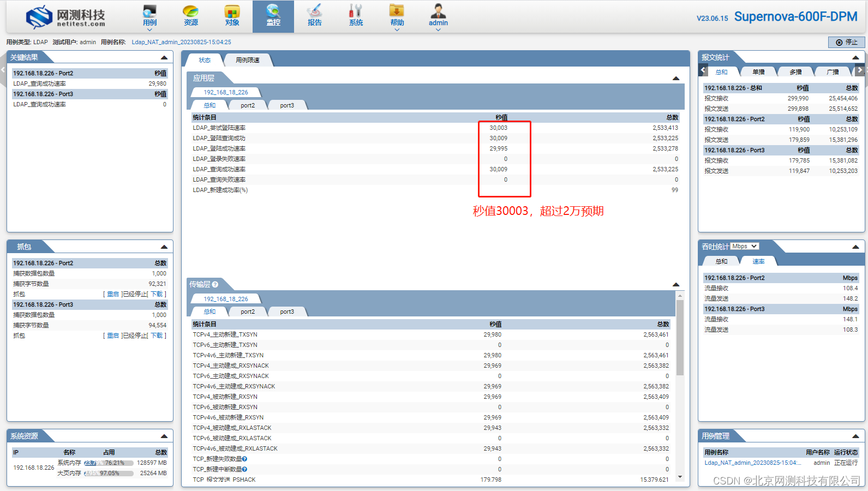This screenshot has width=868, height=491.
Task: Collapse the 系统资源 panel
Action: pos(164,436)
